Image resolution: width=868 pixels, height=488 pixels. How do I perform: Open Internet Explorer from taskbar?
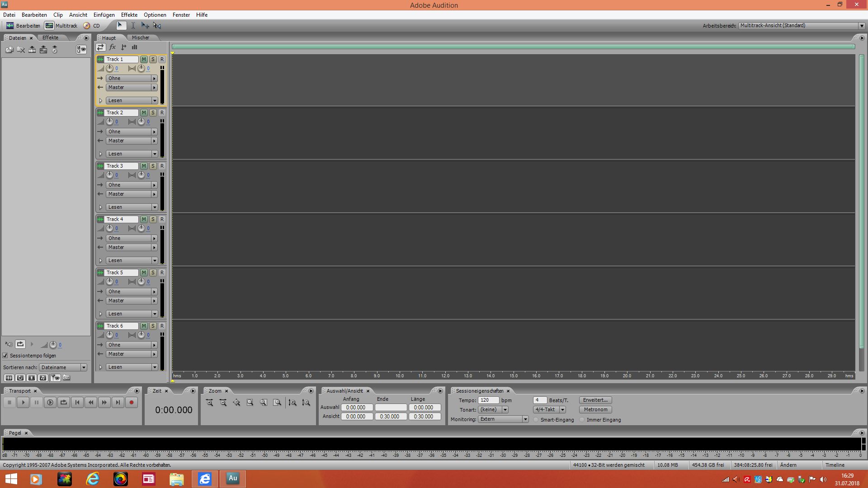click(x=93, y=479)
